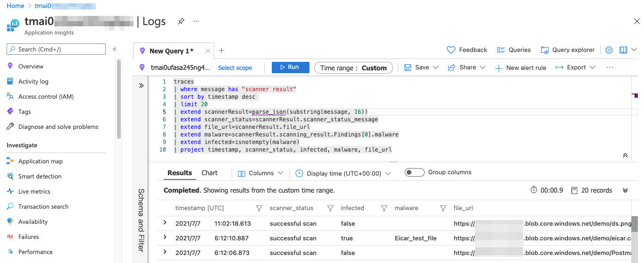Viewport: 644px width, 263px height.
Task: Expand the Eicar_test_file result row
Action: pyautogui.click(x=165, y=238)
